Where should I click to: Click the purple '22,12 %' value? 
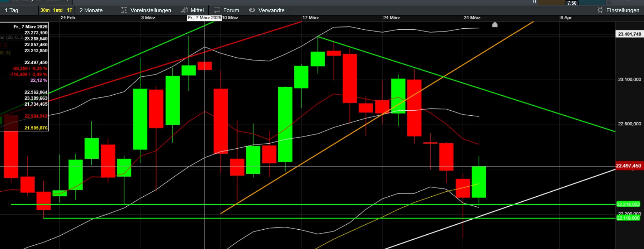[x=39, y=80]
